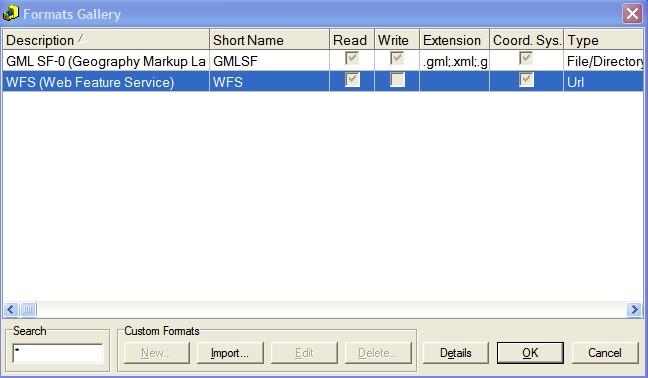Toggle Coord. Sys. checkbox for GML SF-0
The height and width of the screenshot is (378, 648).
click(x=526, y=59)
